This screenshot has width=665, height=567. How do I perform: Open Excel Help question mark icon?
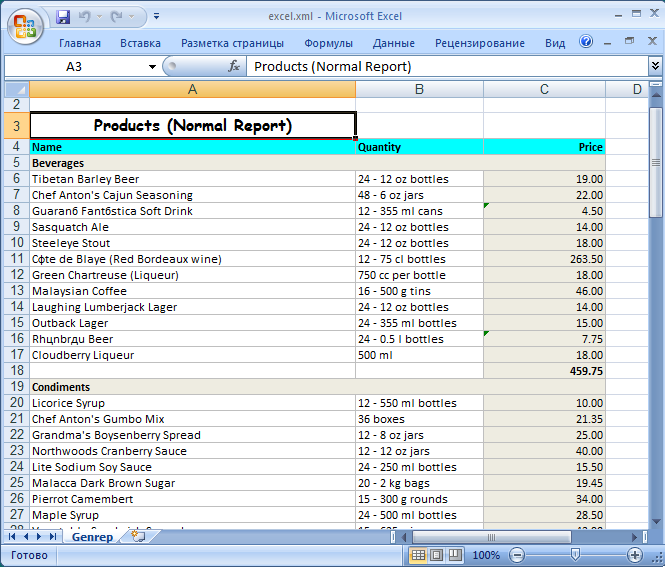click(586, 42)
